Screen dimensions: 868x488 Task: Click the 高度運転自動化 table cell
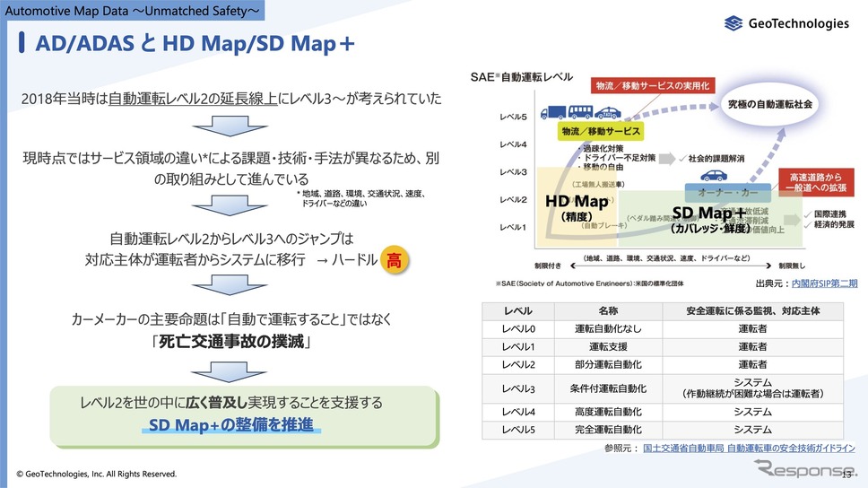click(608, 412)
